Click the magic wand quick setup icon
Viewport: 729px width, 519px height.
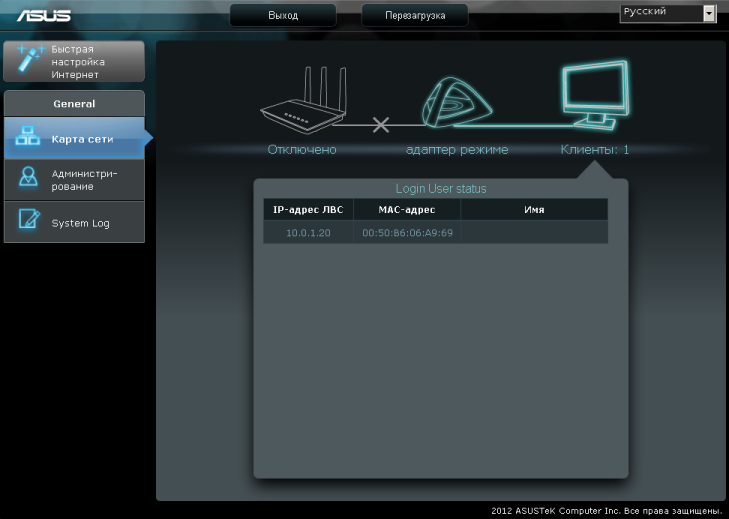point(30,58)
